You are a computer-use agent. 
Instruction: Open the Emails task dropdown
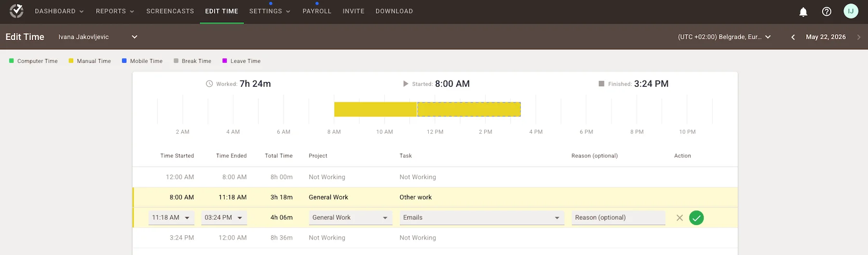pyautogui.click(x=482, y=218)
